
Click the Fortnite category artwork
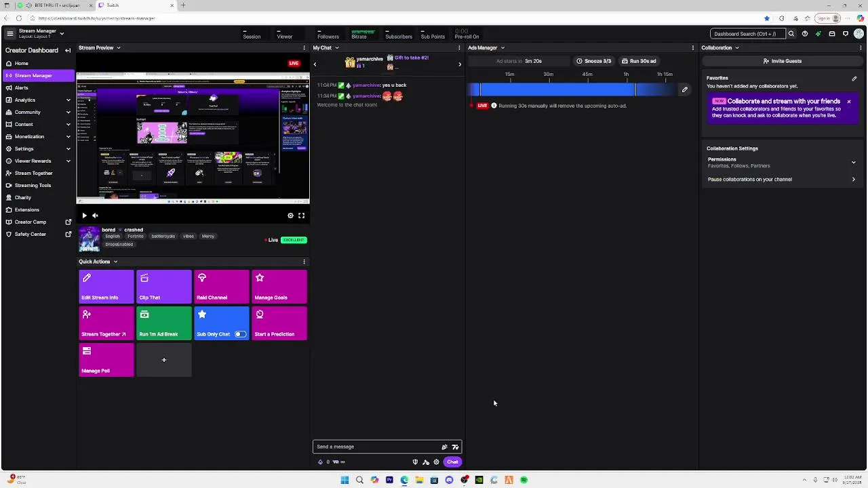click(x=89, y=239)
